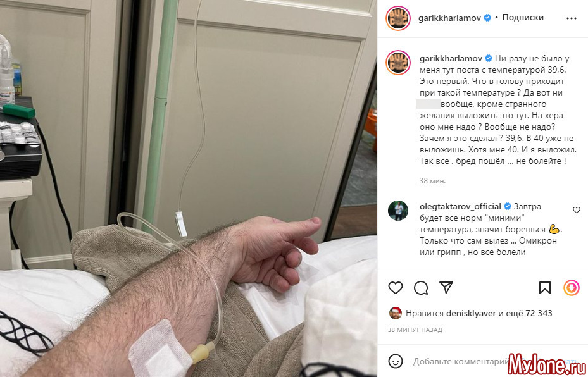This screenshot has width=588, height=377.
Task: Like the post with the heart icon
Action: tap(395, 288)
